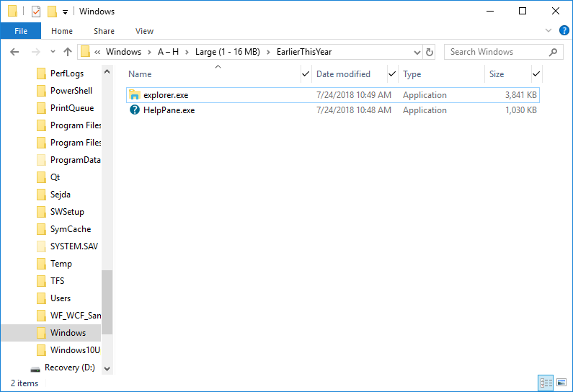Sort by the Name column header
Viewport: 573px width, 392px height.
pos(140,74)
